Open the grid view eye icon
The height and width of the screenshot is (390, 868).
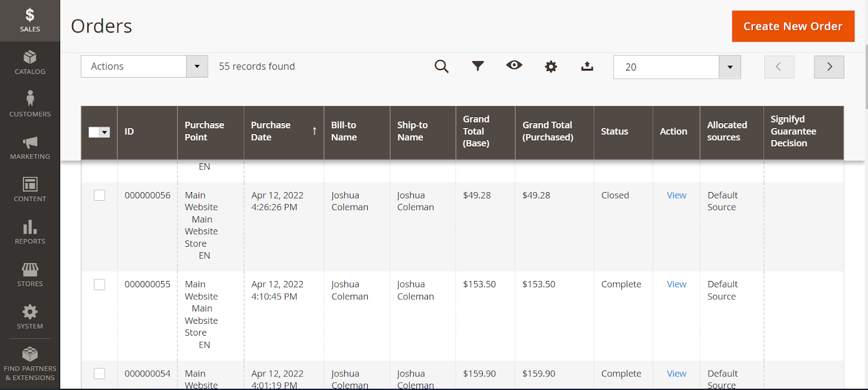(x=514, y=66)
